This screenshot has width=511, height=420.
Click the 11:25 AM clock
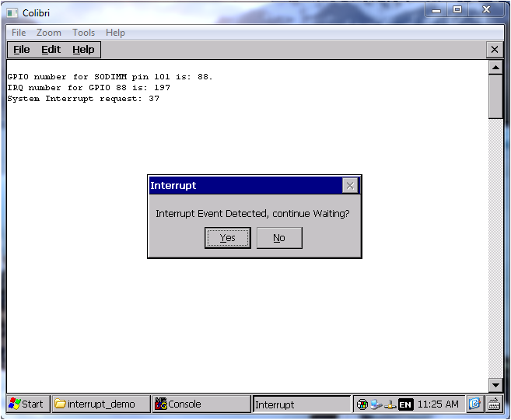(x=438, y=404)
